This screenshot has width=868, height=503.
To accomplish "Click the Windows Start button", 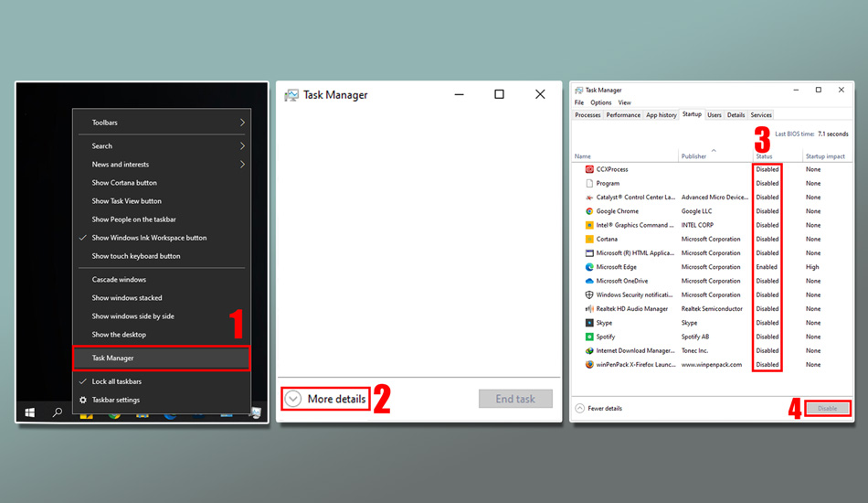I will point(30,412).
